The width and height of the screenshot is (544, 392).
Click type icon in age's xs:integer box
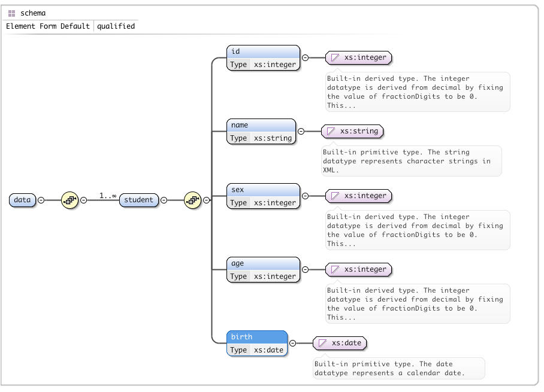pyautogui.click(x=335, y=269)
